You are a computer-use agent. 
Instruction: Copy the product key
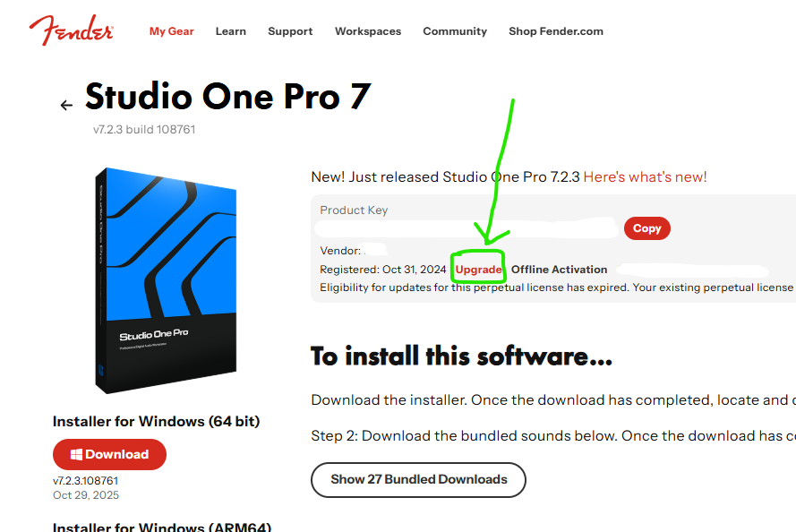click(x=647, y=228)
